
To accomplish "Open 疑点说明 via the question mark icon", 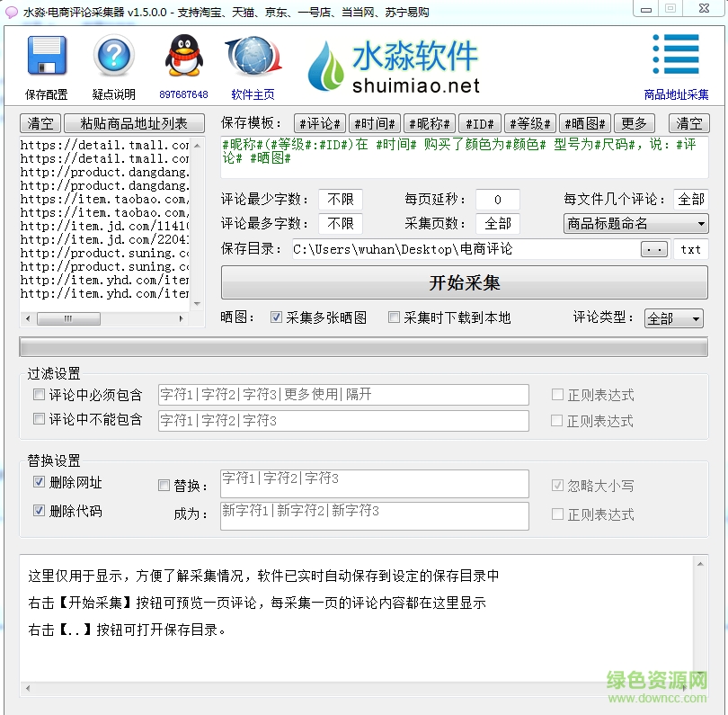I will tap(112, 54).
